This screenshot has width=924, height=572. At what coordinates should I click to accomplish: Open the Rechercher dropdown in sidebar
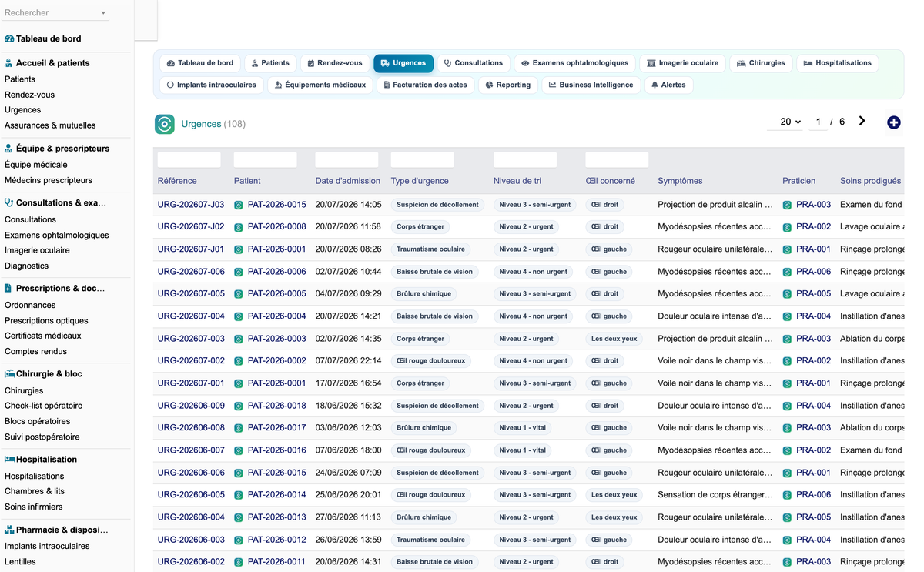[x=55, y=13]
